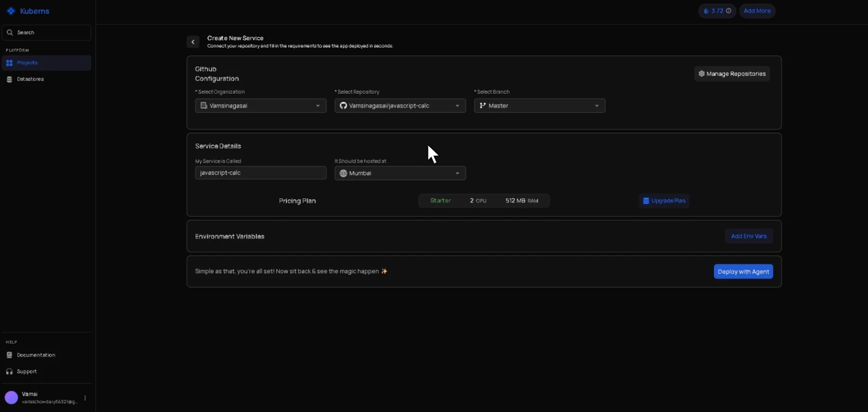The image size is (868, 412).
Task: Click the organization building icon
Action: [x=204, y=105]
